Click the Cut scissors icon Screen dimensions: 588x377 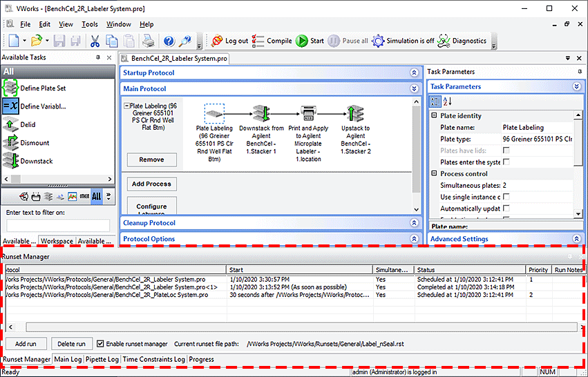pyautogui.click(x=95, y=41)
